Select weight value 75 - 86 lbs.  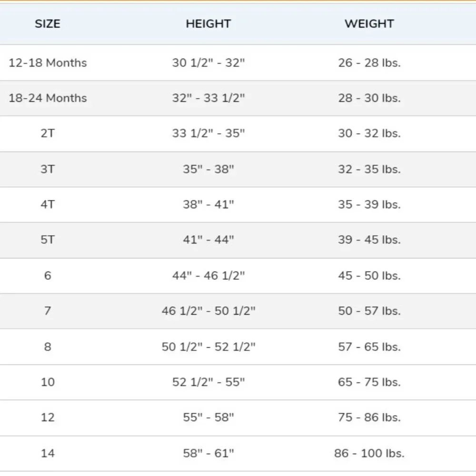point(369,417)
